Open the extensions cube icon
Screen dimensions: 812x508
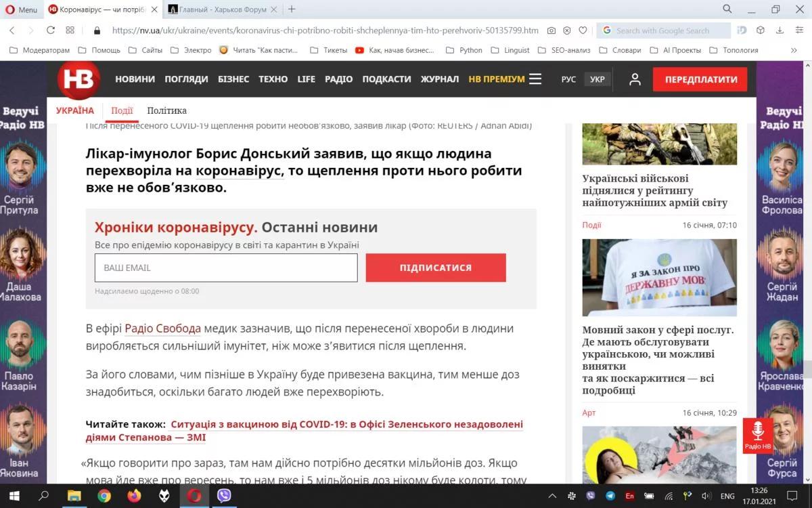click(x=761, y=30)
